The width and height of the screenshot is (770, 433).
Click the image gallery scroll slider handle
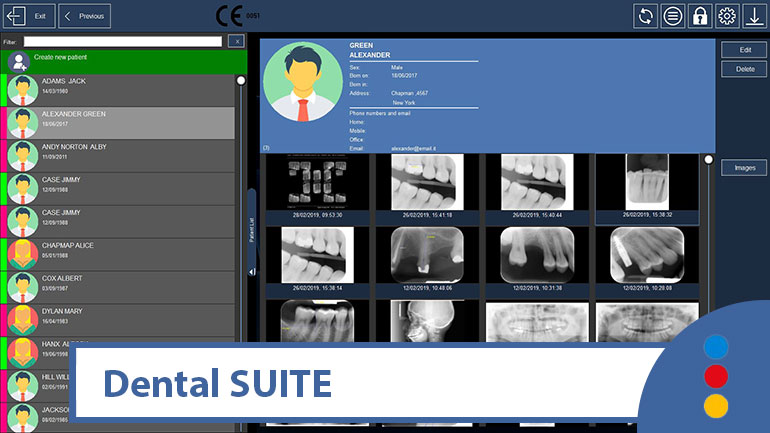(x=709, y=159)
